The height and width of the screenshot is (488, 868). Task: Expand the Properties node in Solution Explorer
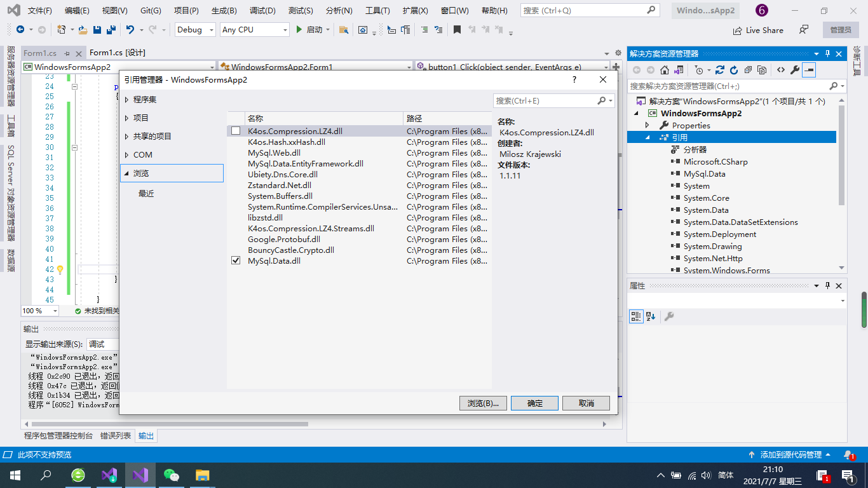click(647, 125)
